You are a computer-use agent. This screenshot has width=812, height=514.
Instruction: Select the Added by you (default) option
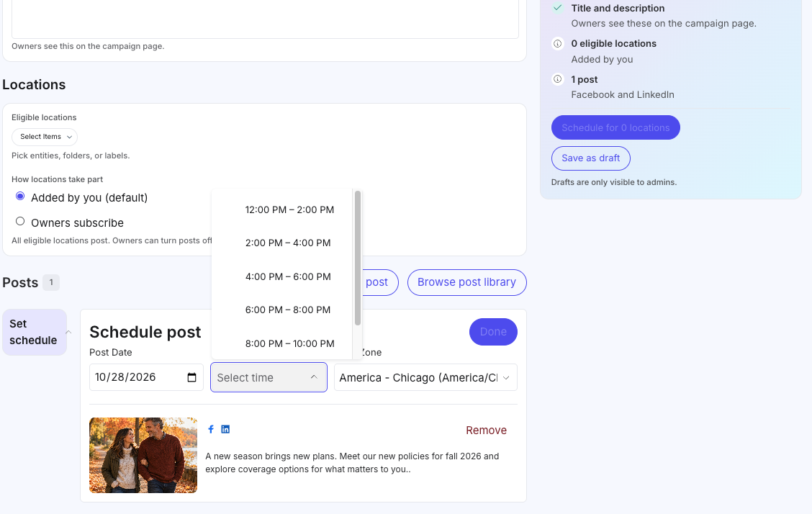coord(20,197)
